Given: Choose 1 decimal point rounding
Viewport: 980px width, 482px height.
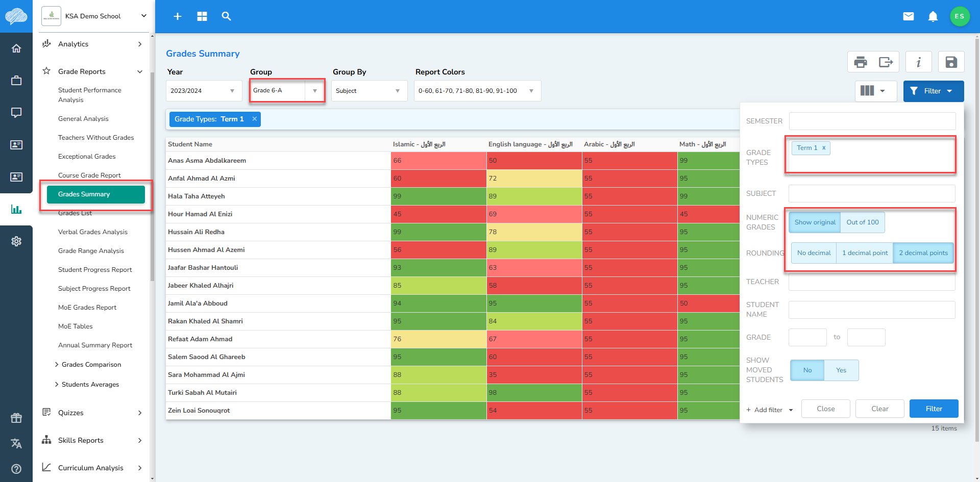Looking at the screenshot, I should pyautogui.click(x=865, y=253).
